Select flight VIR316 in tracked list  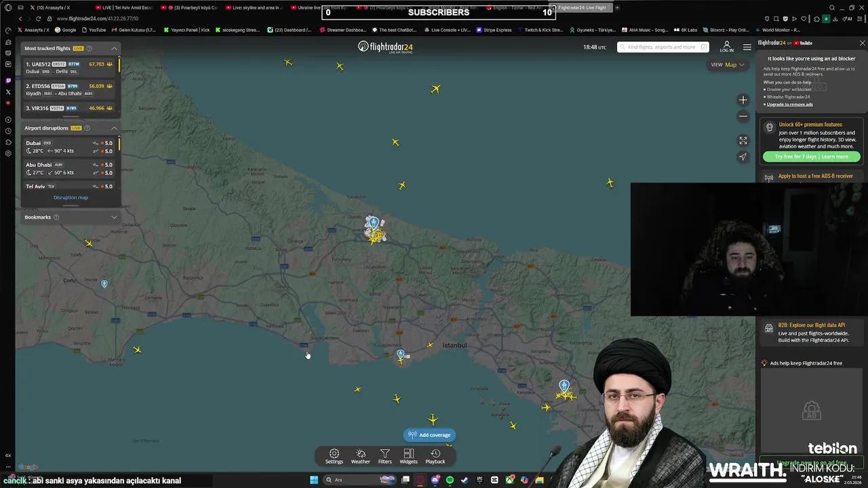tap(70, 108)
